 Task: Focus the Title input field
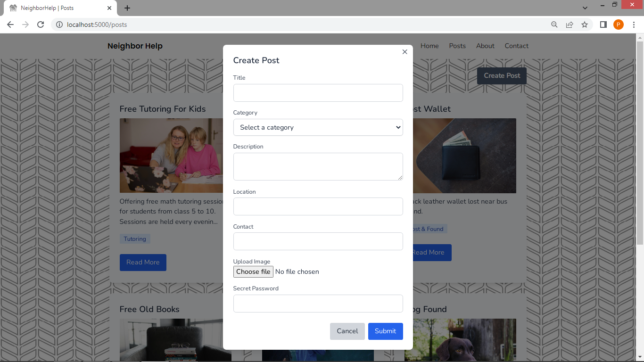318,93
